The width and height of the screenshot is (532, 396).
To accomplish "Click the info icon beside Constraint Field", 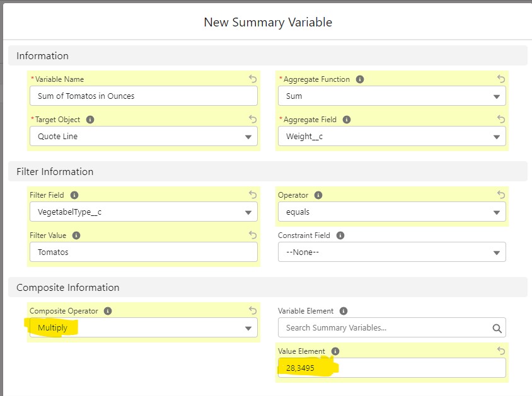I will [340, 235].
